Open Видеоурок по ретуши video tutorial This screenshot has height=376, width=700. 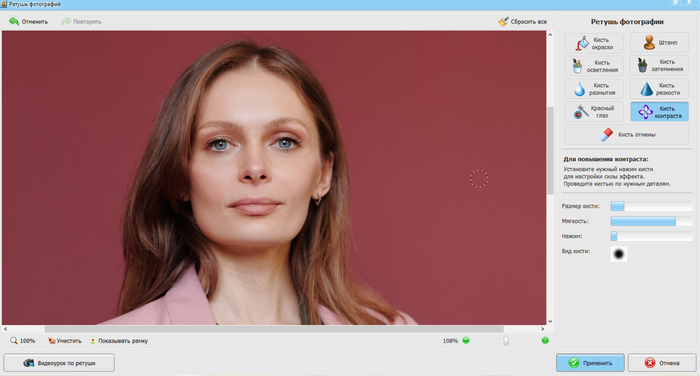point(59,363)
